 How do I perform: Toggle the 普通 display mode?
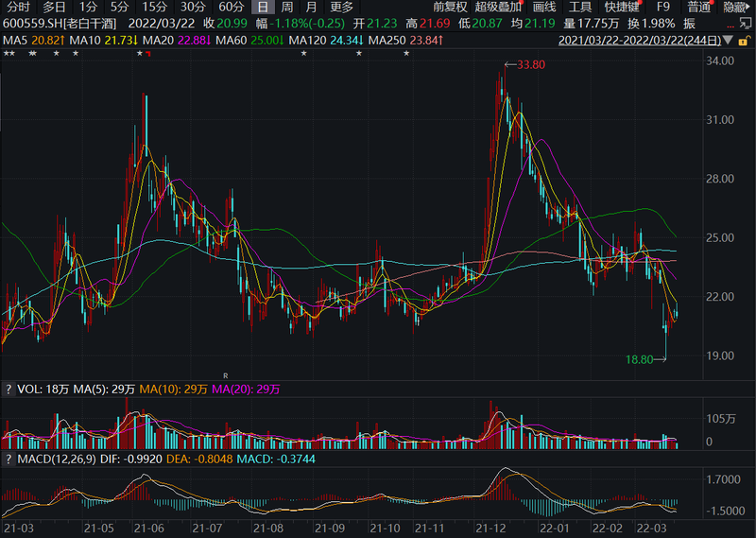click(x=699, y=7)
